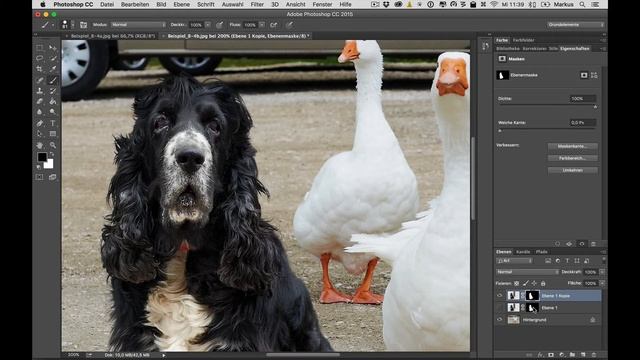Viewport: 640px width, 360px height.
Task: Select the Healing Brush tool
Action: pos(40,80)
